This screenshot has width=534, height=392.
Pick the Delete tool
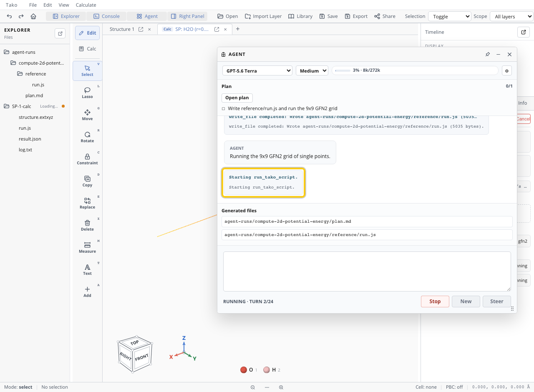coord(87,225)
